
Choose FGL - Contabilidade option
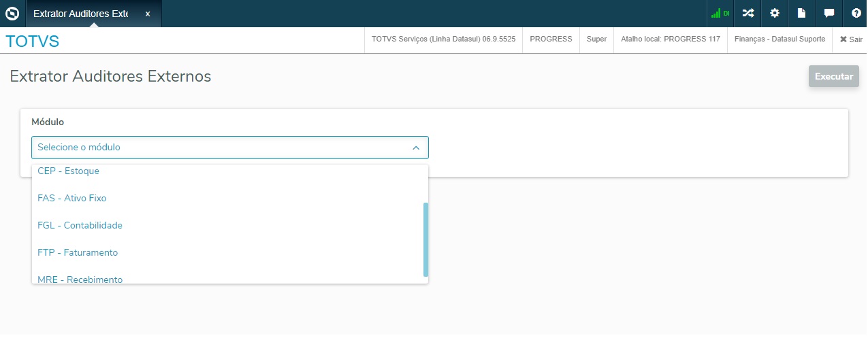tap(230, 225)
